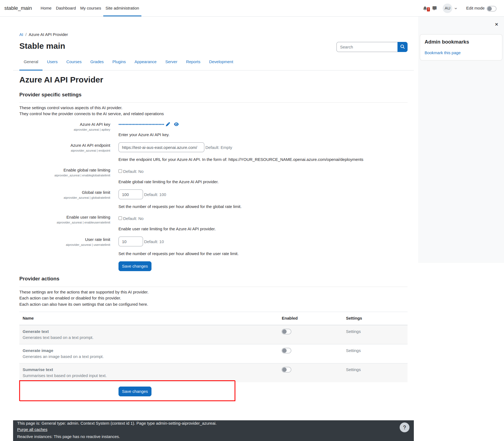The height and width of the screenshot is (441, 504).
Task: Toggle the Edit mode switch
Action: (x=491, y=8)
